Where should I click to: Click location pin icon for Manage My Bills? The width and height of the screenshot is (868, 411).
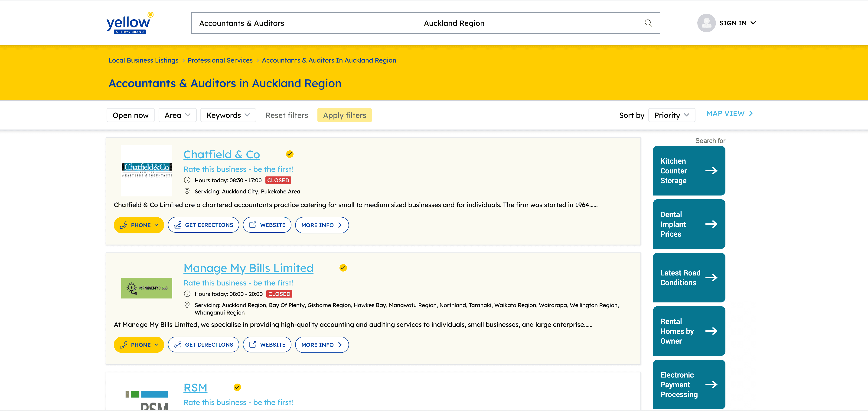pos(187,305)
